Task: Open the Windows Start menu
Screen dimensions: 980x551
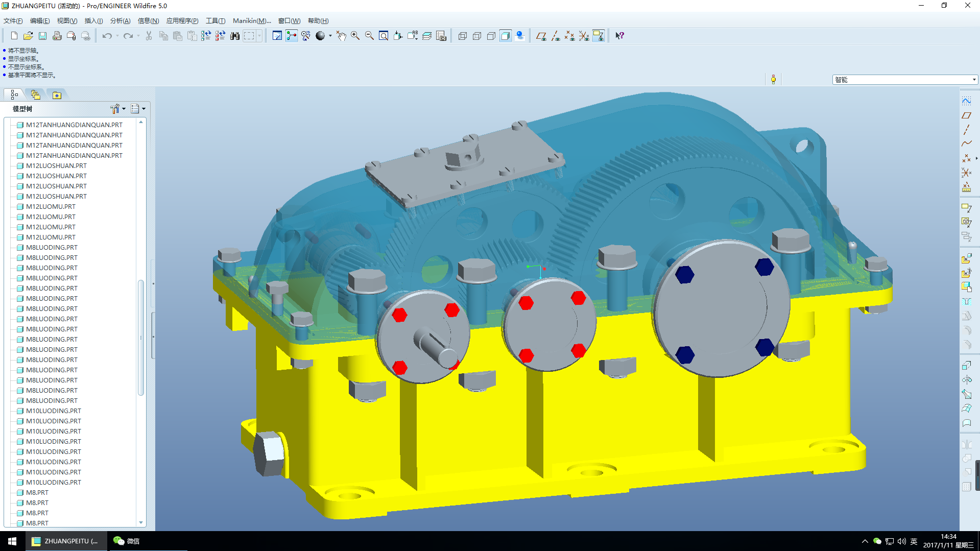Action: [12, 541]
